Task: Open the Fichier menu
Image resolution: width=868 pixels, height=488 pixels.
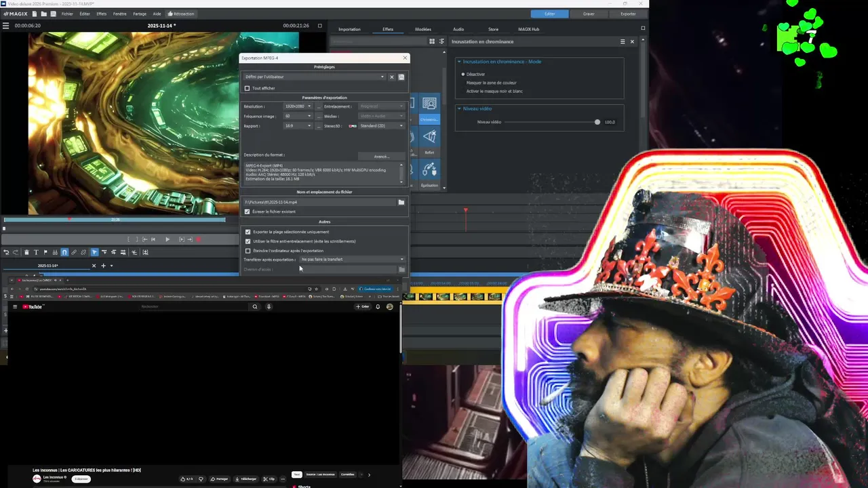Action: point(67,14)
